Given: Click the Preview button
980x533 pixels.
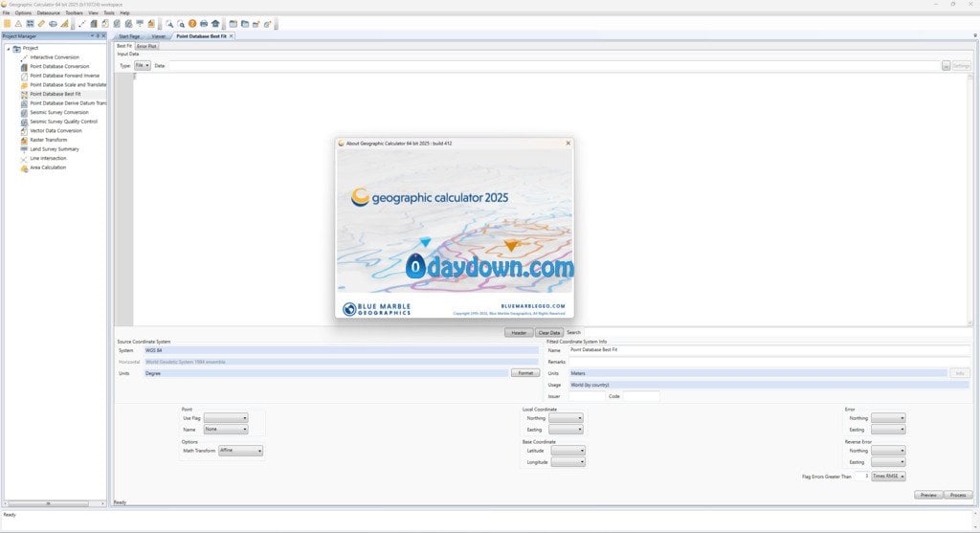Looking at the screenshot, I should coord(928,495).
